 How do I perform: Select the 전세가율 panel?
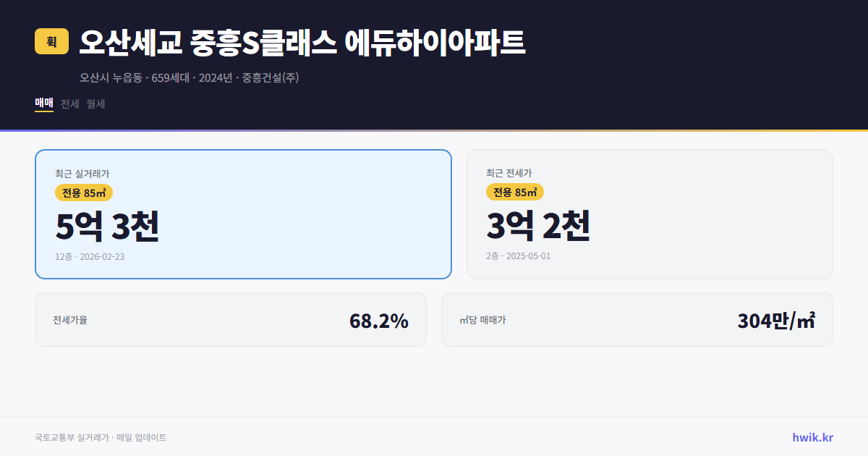click(x=230, y=319)
